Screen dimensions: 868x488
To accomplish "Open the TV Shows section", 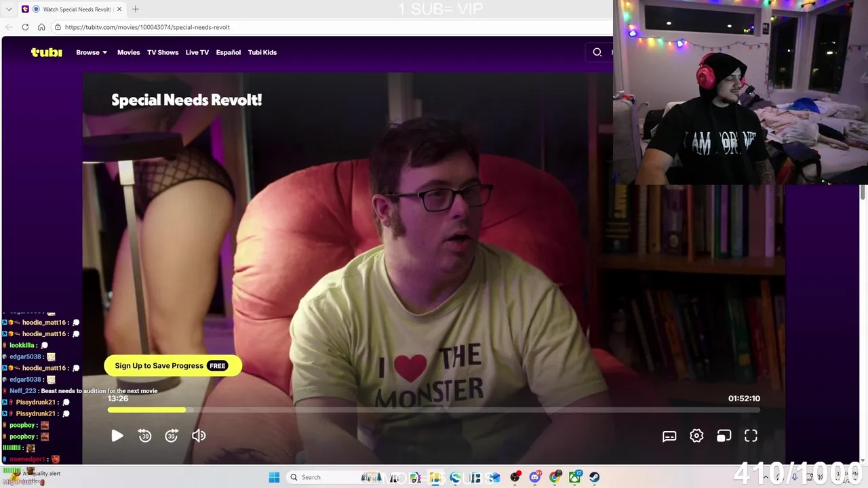I will point(163,52).
